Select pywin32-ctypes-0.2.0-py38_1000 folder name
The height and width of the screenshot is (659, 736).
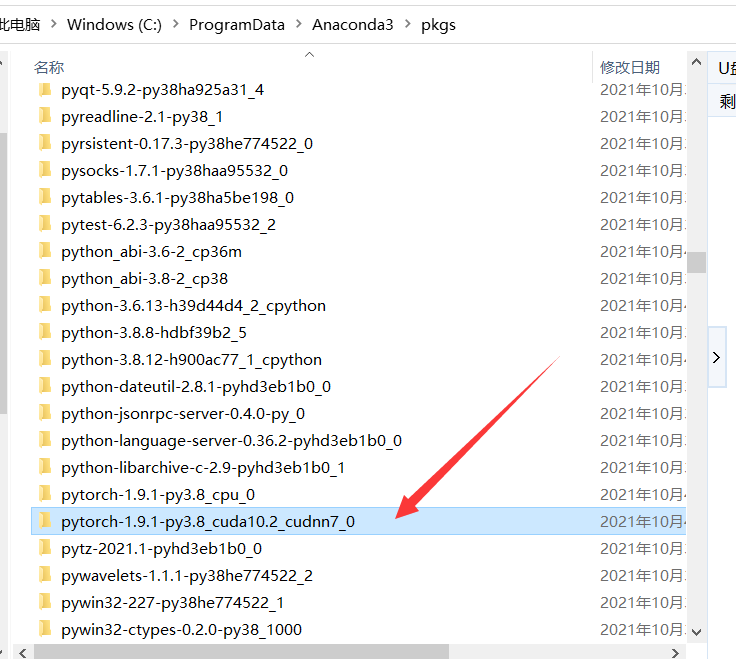pyautogui.click(x=181, y=629)
